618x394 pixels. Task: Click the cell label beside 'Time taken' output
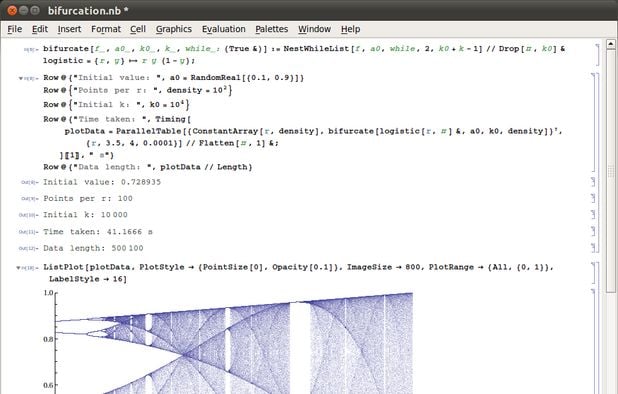pos(28,232)
